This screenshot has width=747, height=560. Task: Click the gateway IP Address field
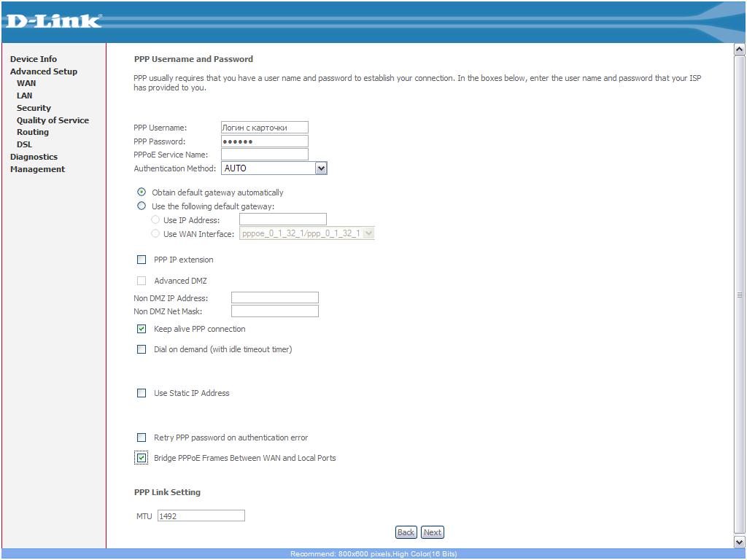(x=282, y=219)
